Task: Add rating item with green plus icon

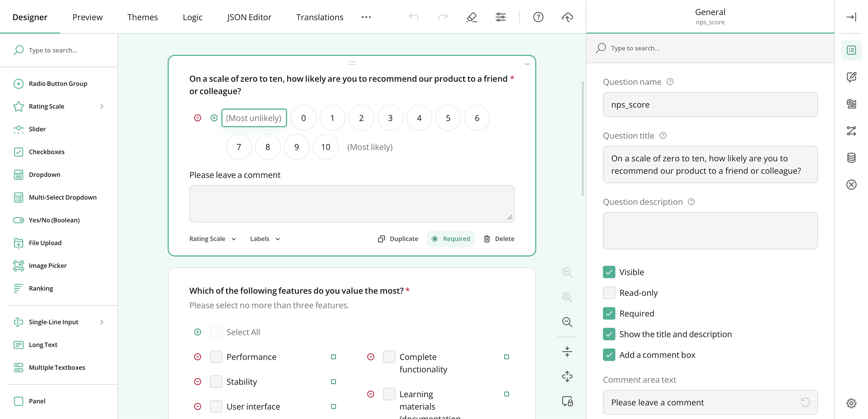Action: [x=214, y=118]
